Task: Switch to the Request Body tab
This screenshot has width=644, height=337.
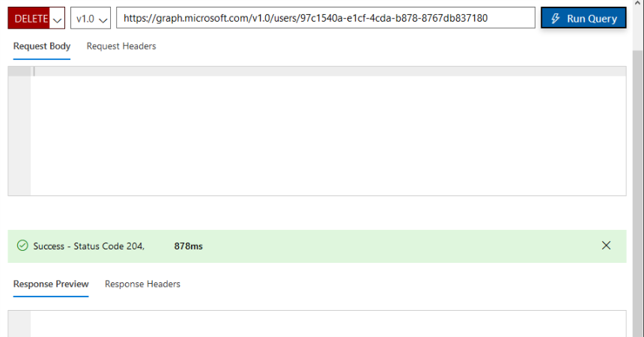Action: [42, 46]
